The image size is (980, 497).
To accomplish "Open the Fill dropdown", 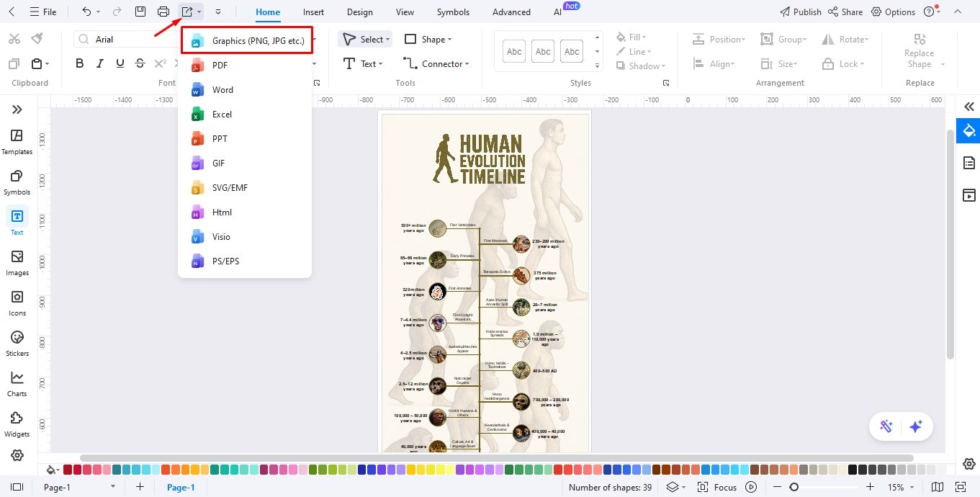I will 631,37.
